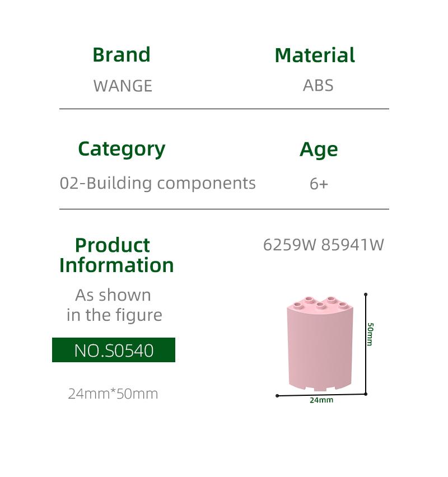Click the horizontal dimension line below brick
The width and height of the screenshot is (448, 477).
click(x=321, y=395)
